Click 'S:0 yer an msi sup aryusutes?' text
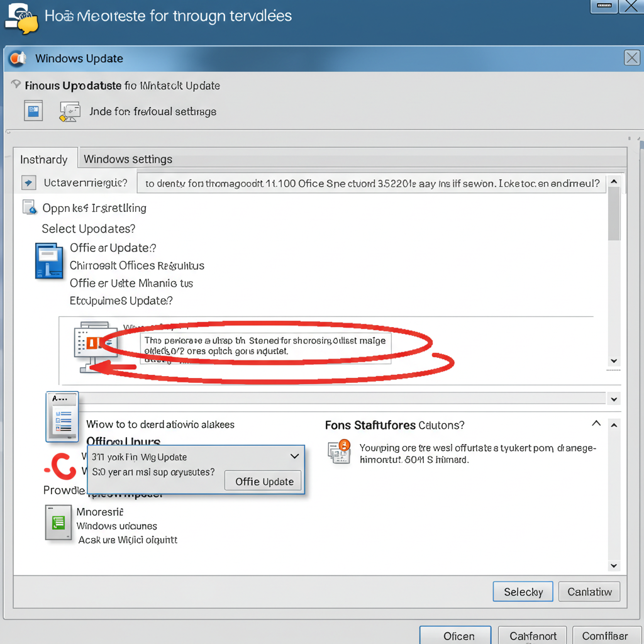 click(153, 472)
